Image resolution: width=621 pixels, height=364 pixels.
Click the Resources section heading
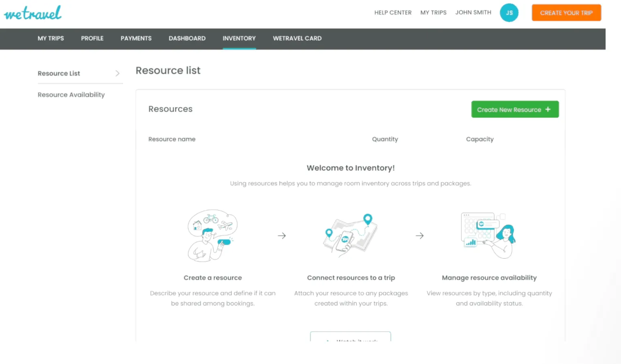click(170, 109)
